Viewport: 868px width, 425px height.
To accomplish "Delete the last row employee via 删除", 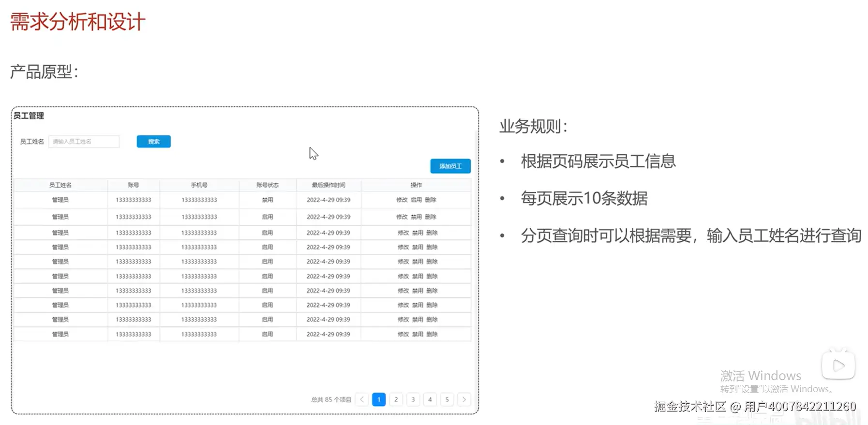I will pyautogui.click(x=432, y=334).
